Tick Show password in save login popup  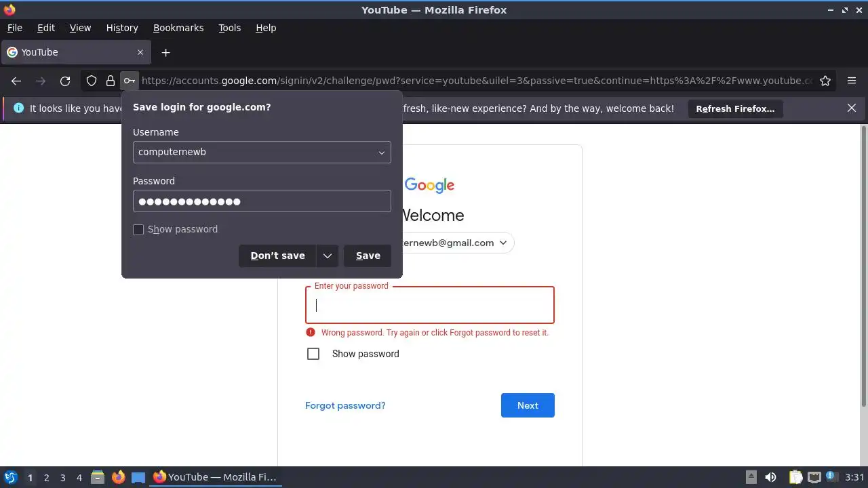138,230
